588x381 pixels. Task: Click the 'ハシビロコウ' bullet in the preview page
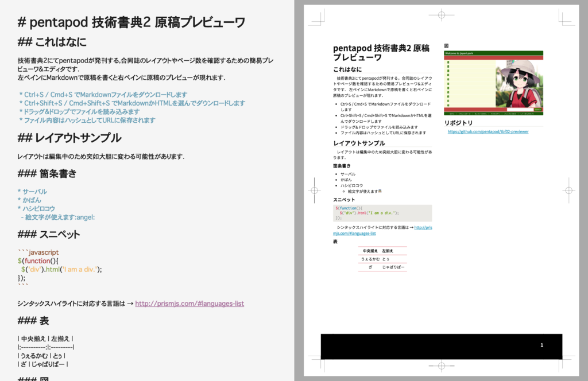(x=352, y=185)
